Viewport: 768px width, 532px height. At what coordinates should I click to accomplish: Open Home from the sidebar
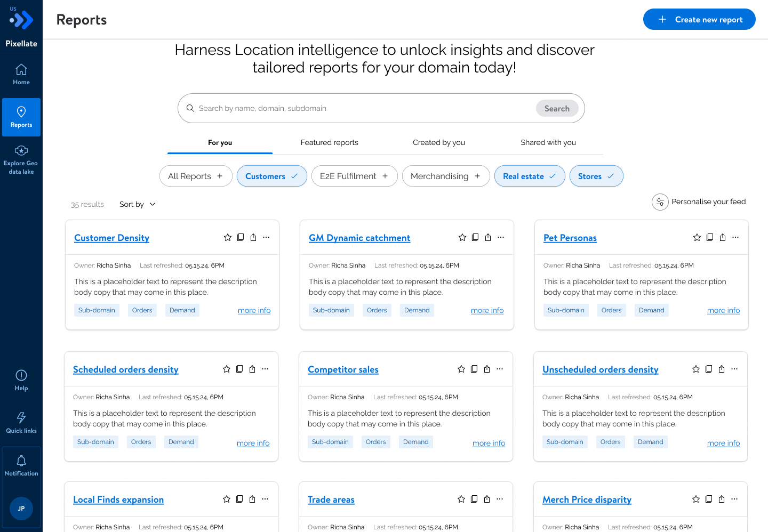pyautogui.click(x=21, y=74)
